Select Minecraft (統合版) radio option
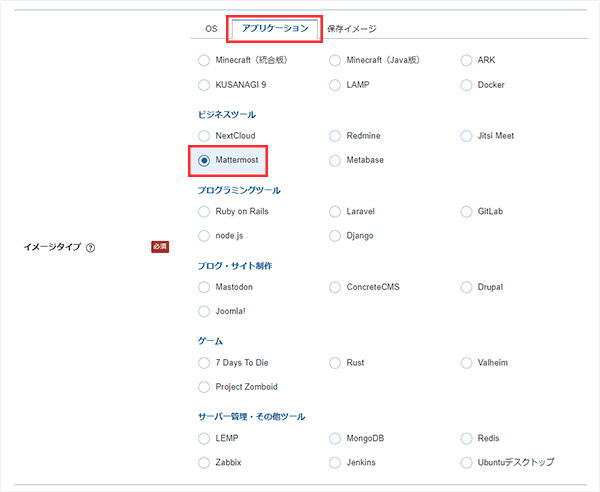Viewport: 600px width, 492px height. coord(204,60)
